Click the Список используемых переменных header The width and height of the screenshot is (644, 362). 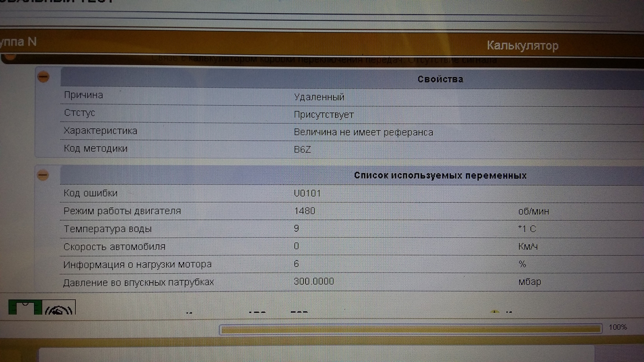[x=352, y=175]
